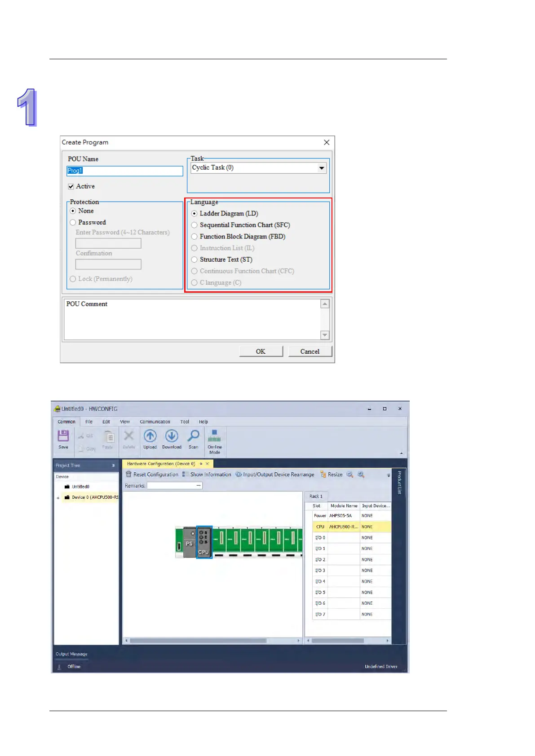Image resolution: width=535 pixels, height=756 pixels.
Task: Open the View menu
Action: click(125, 422)
